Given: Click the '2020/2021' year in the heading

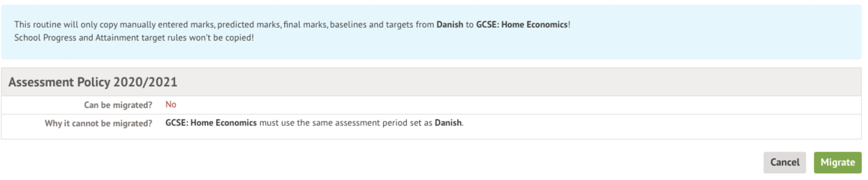Looking at the screenshot, I should pyautogui.click(x=145, y=82).
